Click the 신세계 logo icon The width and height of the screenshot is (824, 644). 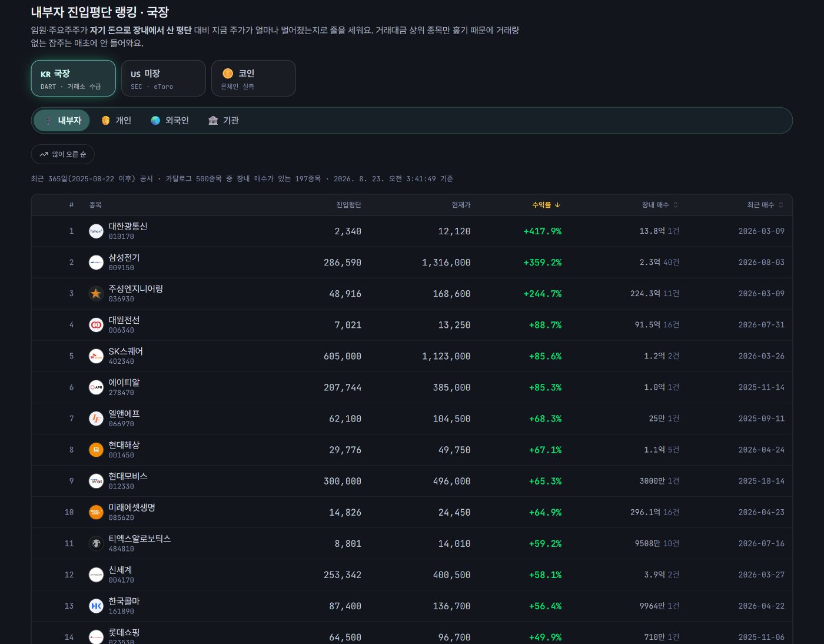(96, 575)
